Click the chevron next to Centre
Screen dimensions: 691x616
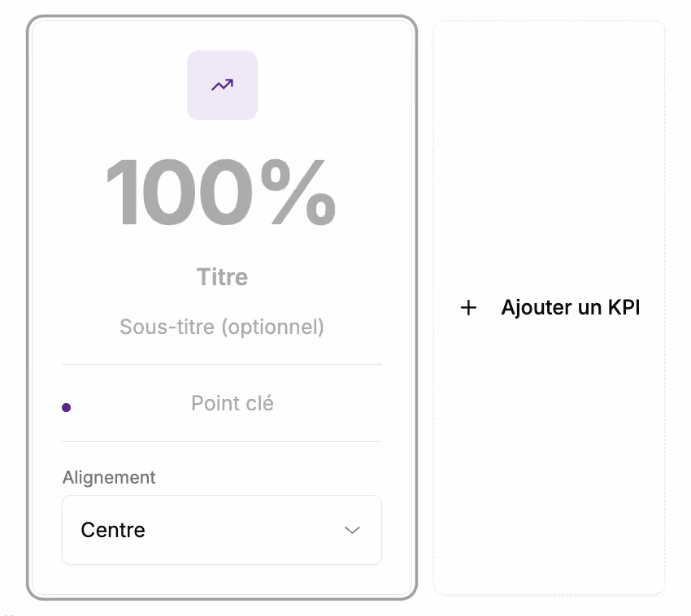click(x=352, y=530)
